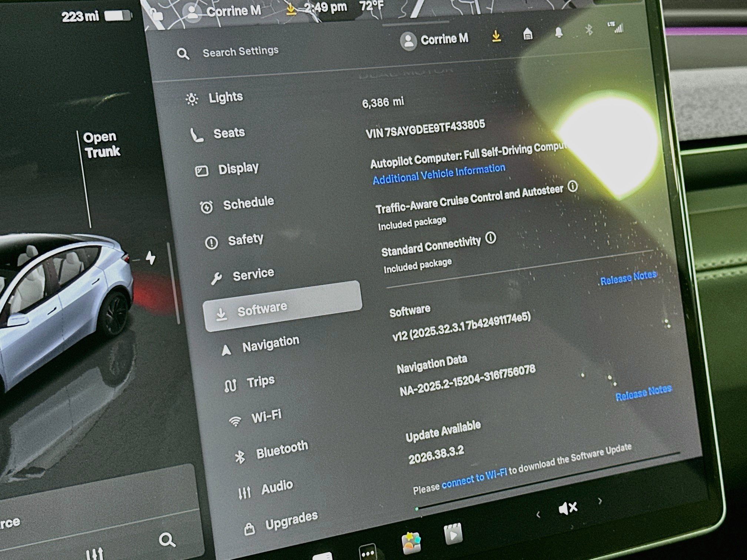Tap Open Trunk on the car view
This screenshot has height=560, width=747.
[101, 144]
